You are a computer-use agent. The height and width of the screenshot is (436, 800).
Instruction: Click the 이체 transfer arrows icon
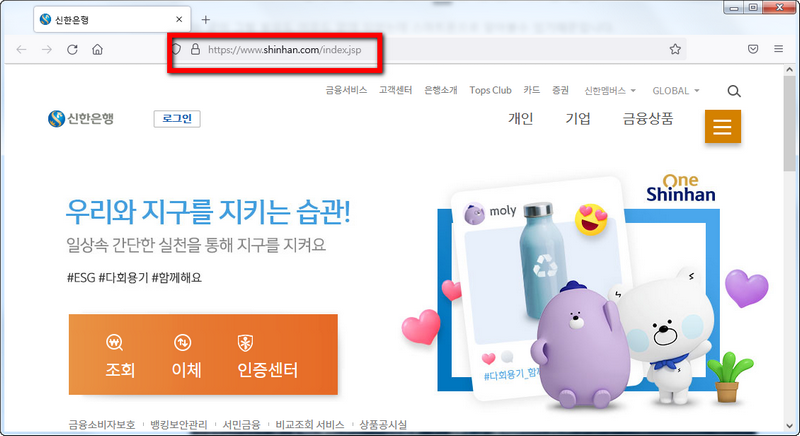(x=183, y=343)
